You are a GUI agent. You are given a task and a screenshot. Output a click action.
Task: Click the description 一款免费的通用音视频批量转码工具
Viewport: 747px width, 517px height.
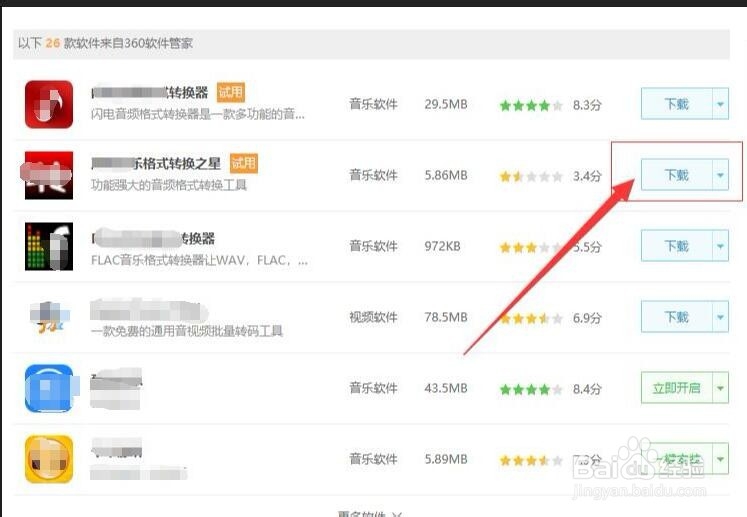[187, 331]
